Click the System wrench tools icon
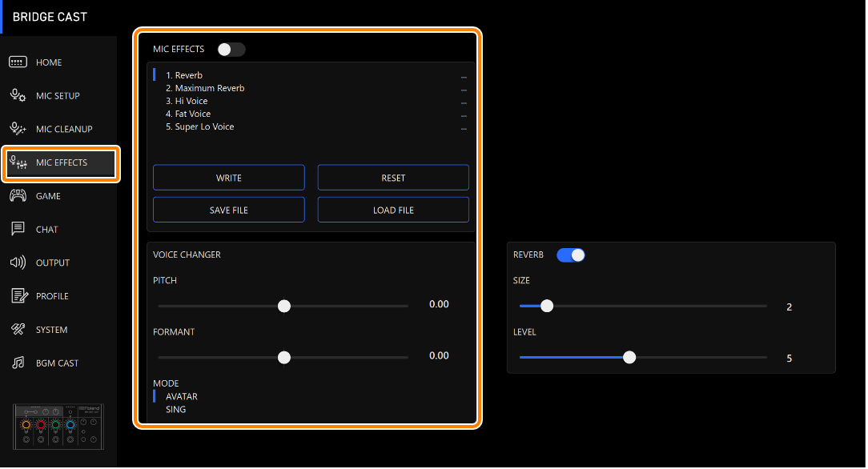868x469 pixels. [x=18, y=329]
